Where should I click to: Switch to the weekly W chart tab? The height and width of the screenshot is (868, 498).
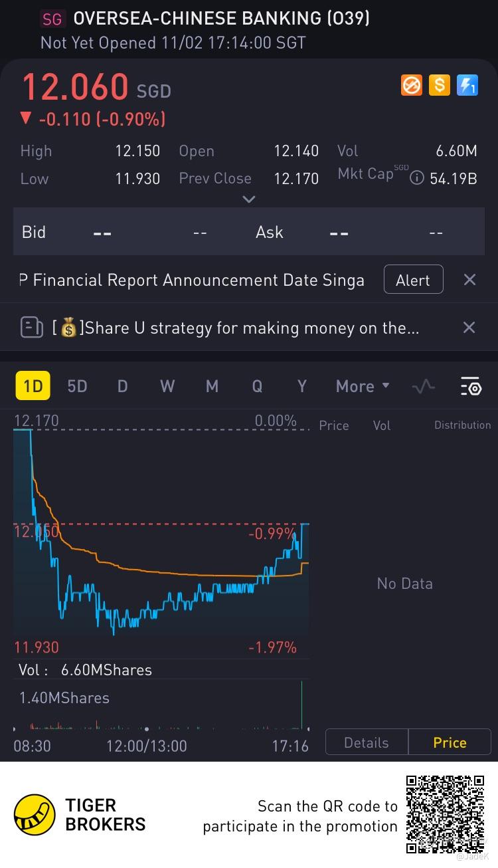click(167, 386)
